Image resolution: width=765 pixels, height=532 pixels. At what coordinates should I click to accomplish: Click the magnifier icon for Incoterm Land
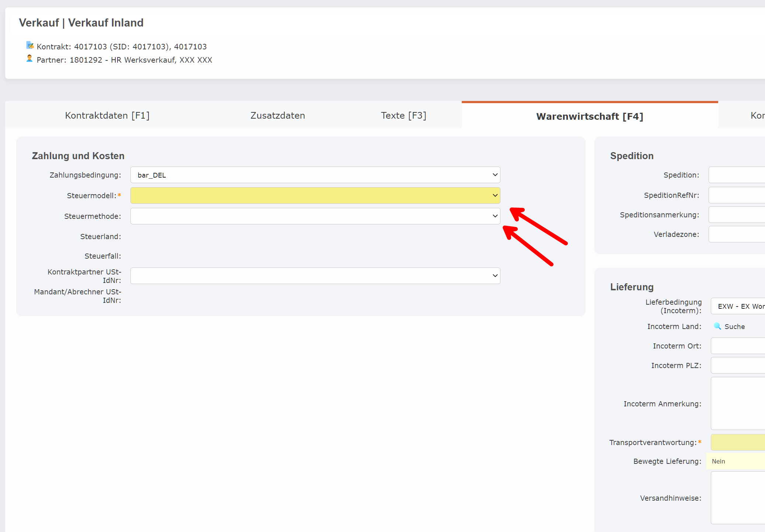(x=717, y=326)
